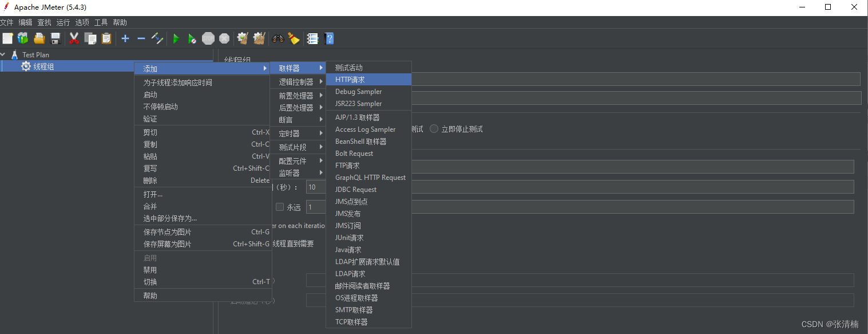Open the 帮助 menu in menu bar

(x=120, y=22)
